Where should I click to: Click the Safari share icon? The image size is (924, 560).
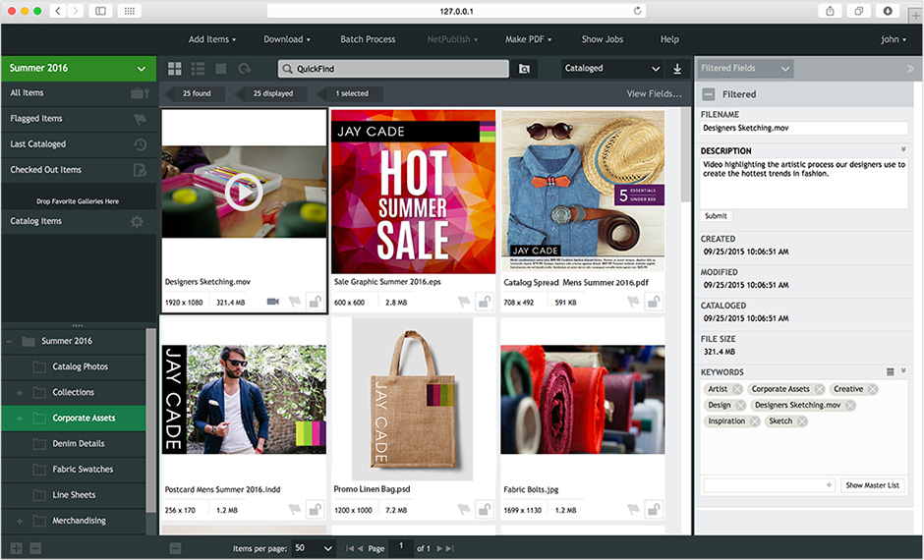coord(830,11)
